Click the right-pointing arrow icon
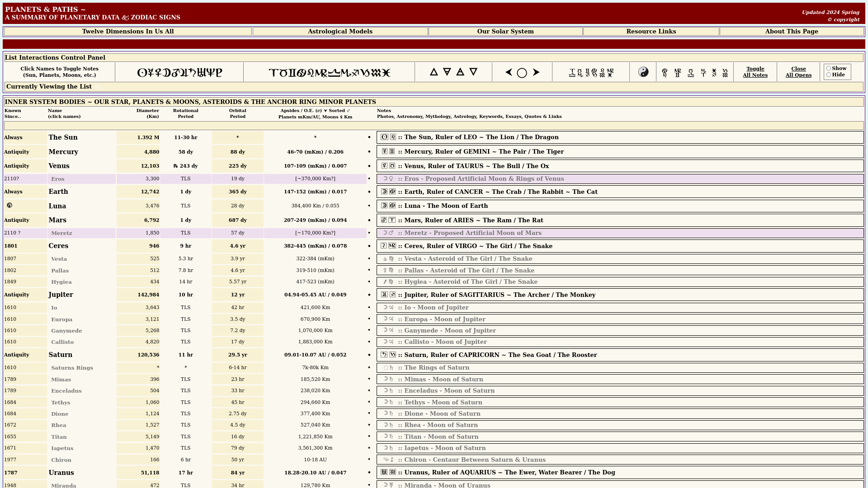Viewport: 868px width, 488px height. [536, 72]
